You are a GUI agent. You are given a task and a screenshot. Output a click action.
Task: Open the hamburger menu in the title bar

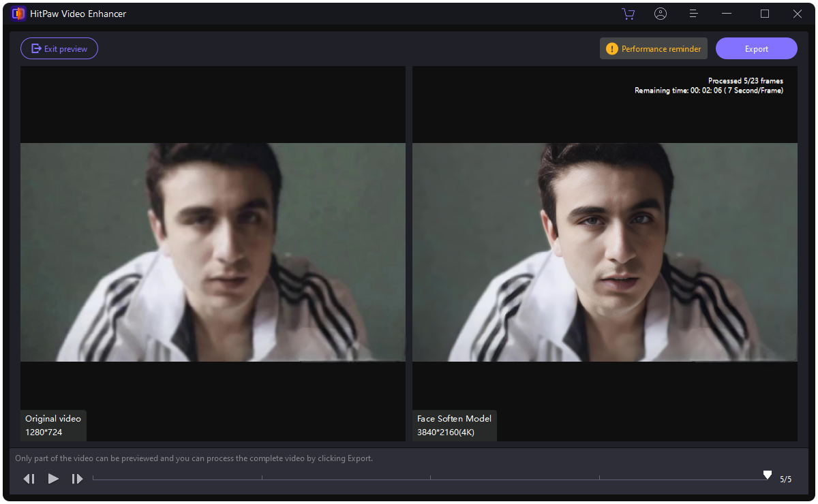694,14
